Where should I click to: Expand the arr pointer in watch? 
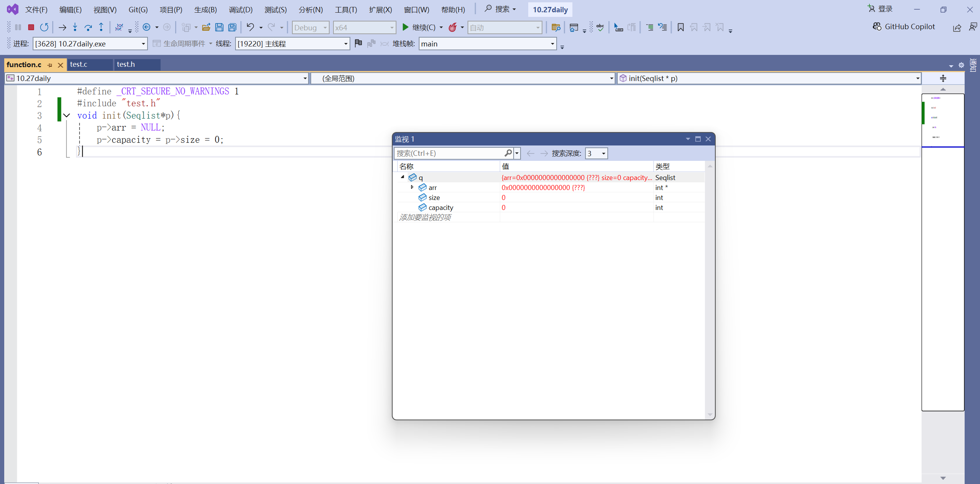412,187
